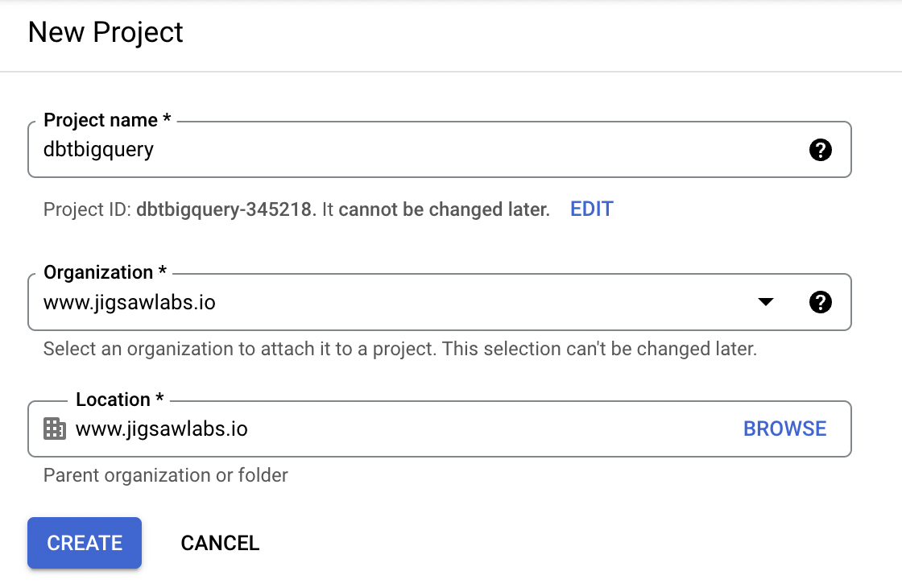Click the blue CREATE button
The width and height of the screenshot is (902, 588).
tap(85, 543)
